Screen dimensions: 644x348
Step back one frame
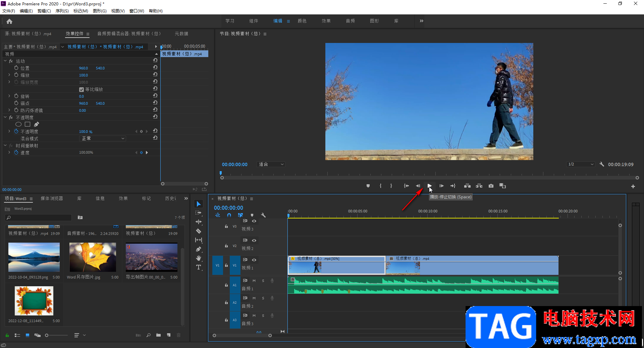(418, 186)
